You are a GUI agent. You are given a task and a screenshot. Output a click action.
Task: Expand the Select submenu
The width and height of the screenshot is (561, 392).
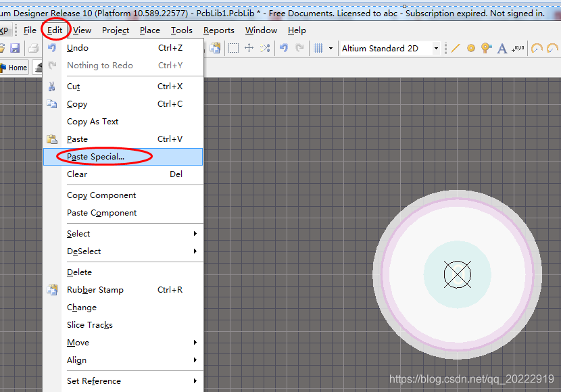pyautogui.click(x=124, y=234)
